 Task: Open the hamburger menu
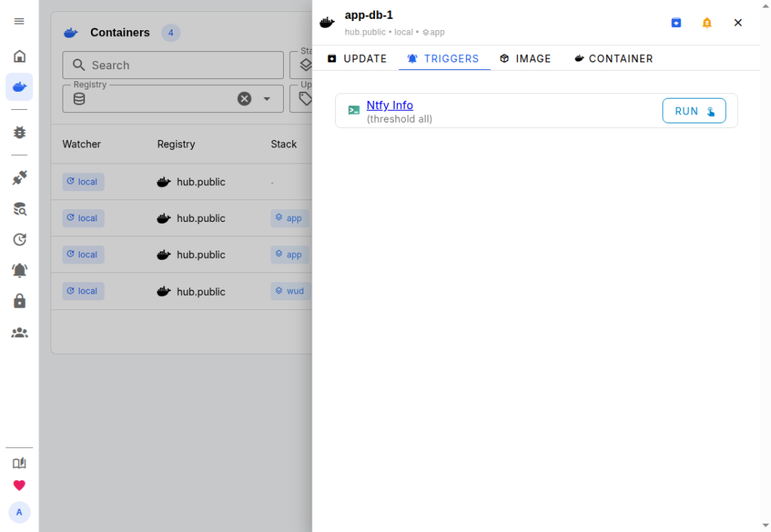pos(19,21)
